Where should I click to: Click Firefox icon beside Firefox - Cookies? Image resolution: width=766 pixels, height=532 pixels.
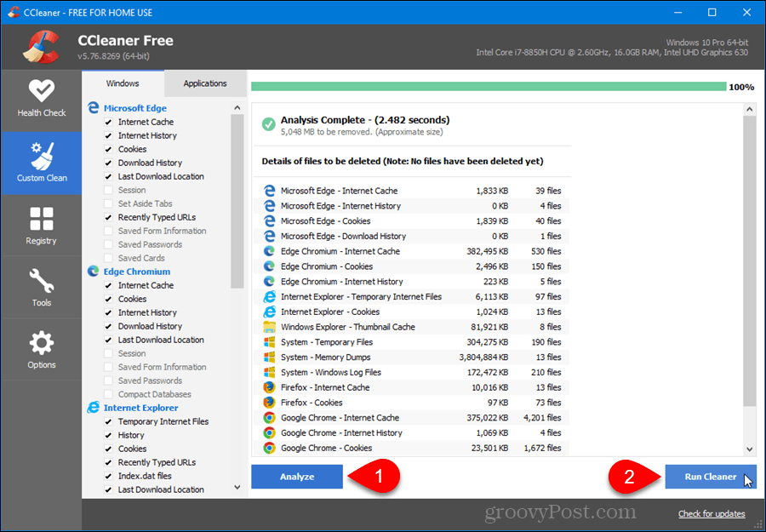pyautogui.click(x=269, y=403)
